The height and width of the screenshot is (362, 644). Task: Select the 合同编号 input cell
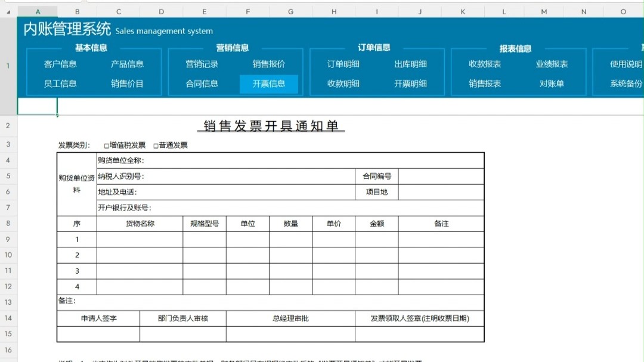[441, 176]
